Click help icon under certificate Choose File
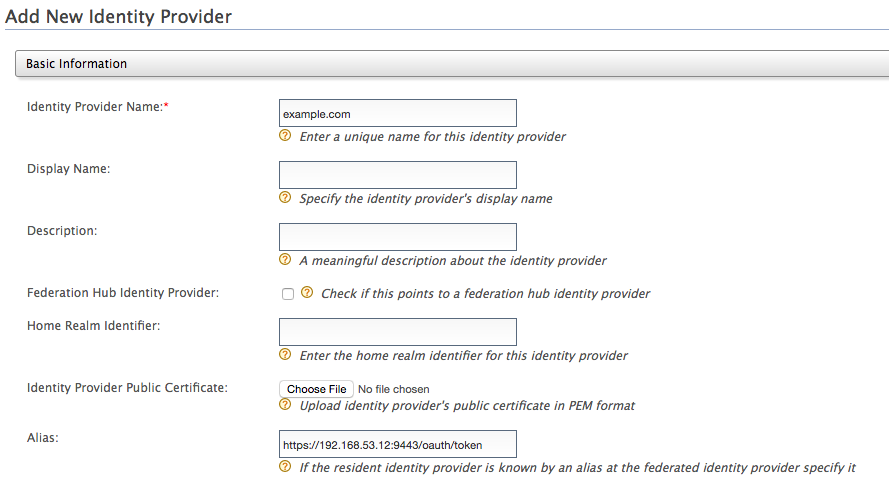 [285, 405]
